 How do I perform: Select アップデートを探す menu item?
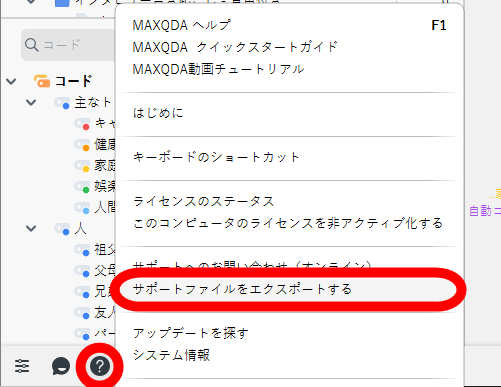pos(191,333)
